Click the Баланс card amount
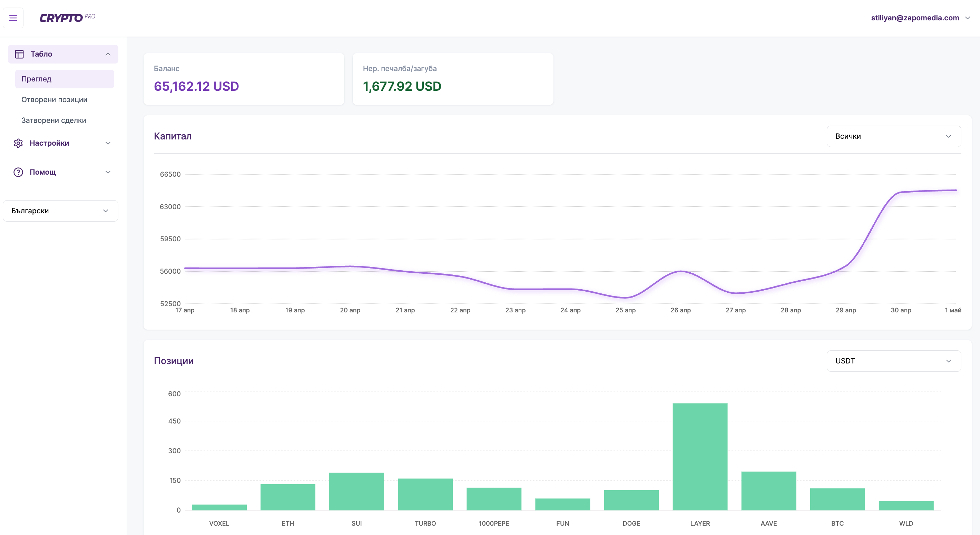The width and height of the screenshot is (980, 535). pos(196,86)
